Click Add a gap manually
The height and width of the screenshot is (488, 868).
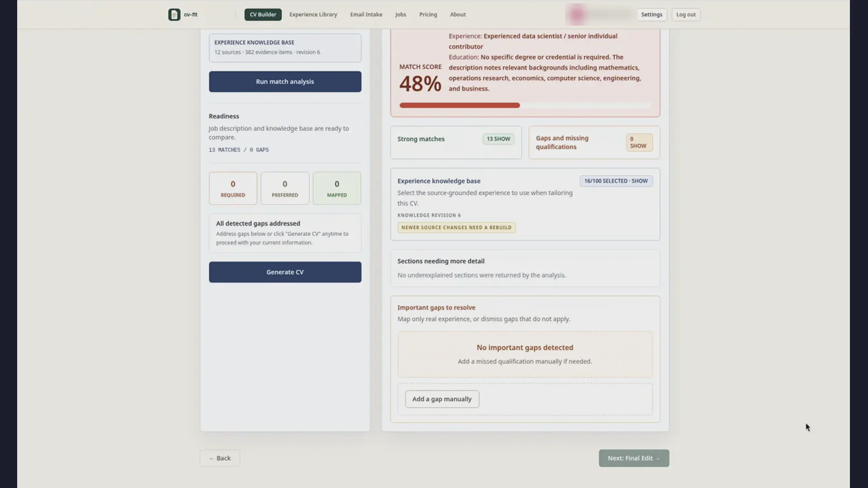[x=442, y=399]
